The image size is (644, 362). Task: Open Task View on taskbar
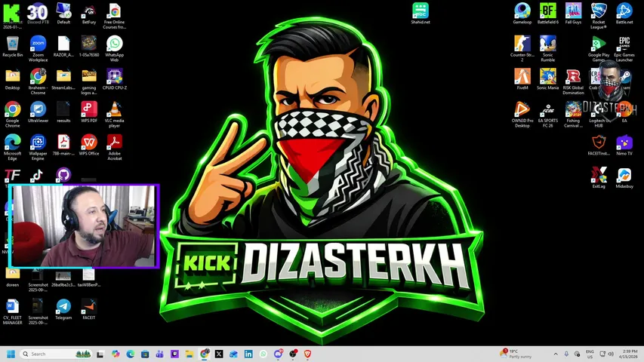pyautogui.click(x=100, y=354)
